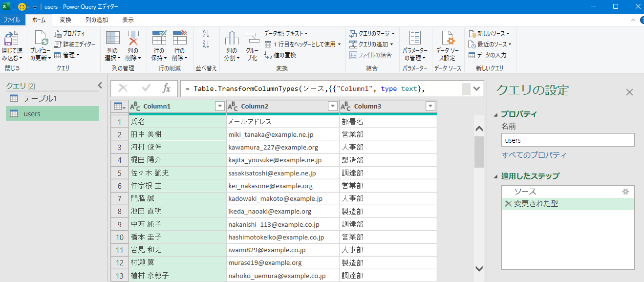Collapse the プロパティ section

click(x=496, y=114)
